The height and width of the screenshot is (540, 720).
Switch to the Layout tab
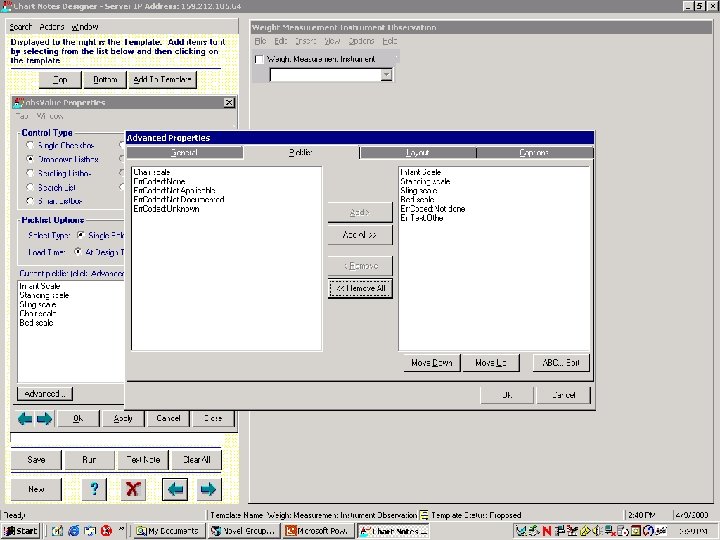point(417,152)
